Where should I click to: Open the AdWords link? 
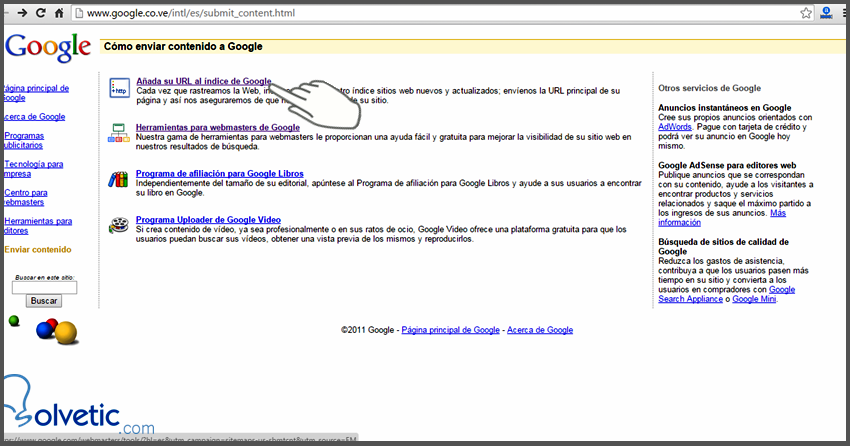[675, 127]
